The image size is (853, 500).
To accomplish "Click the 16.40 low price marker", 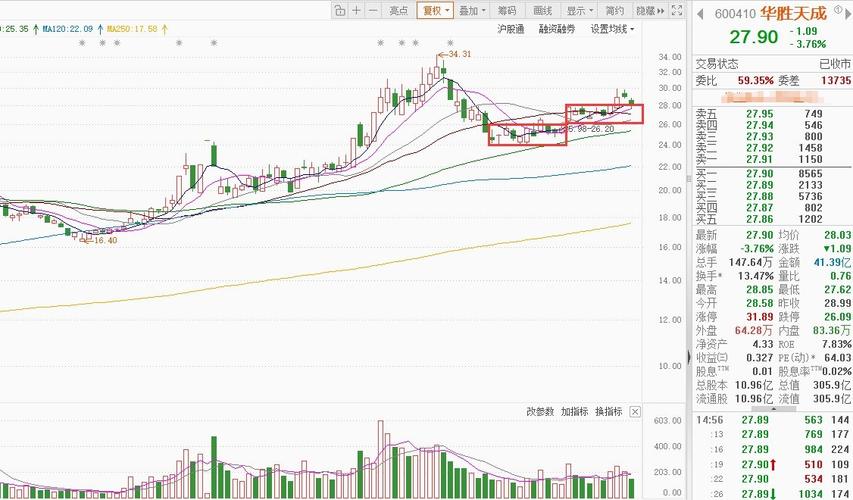I will coord(99,240).
